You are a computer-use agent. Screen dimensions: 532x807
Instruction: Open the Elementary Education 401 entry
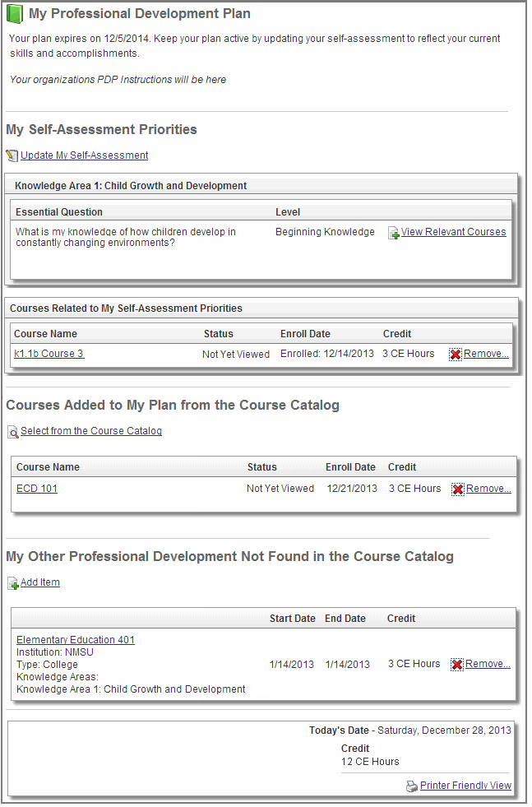76,640
